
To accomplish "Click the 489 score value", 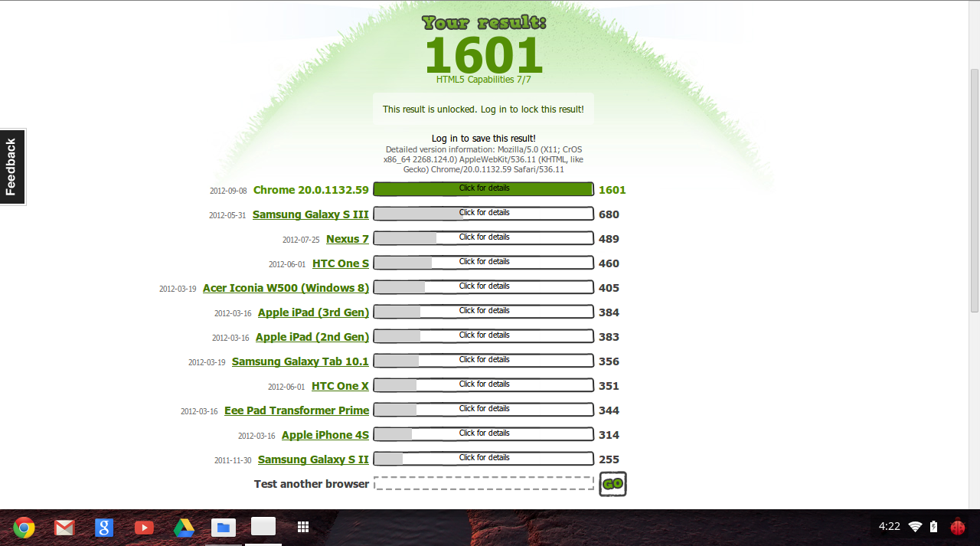I will tap(609, 239).
